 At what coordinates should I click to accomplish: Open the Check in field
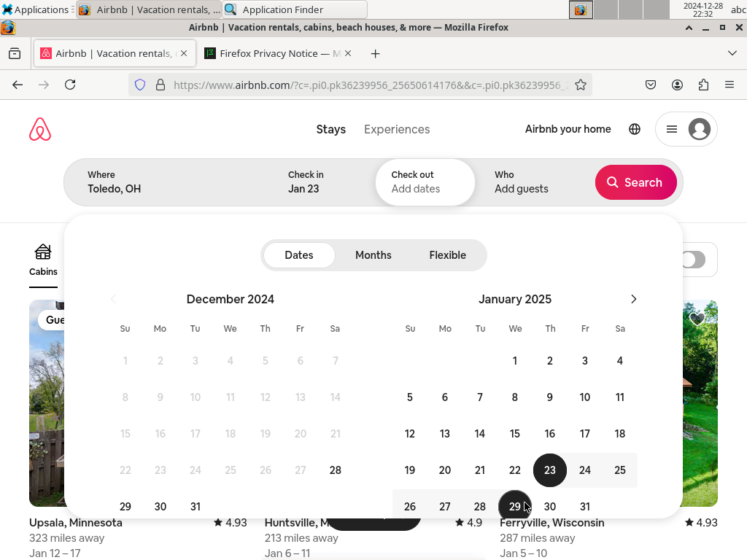coord(324,182)
